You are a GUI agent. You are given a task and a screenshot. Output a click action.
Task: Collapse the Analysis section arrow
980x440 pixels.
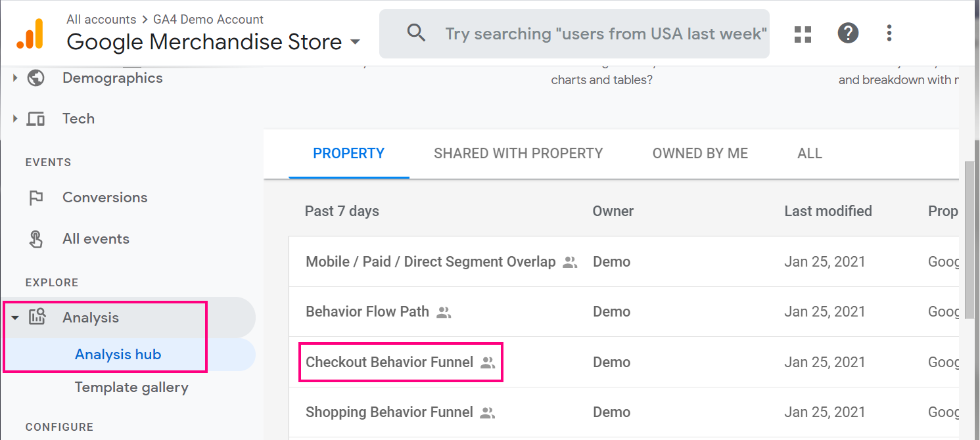pyautogui.click(x=15, y=318)
